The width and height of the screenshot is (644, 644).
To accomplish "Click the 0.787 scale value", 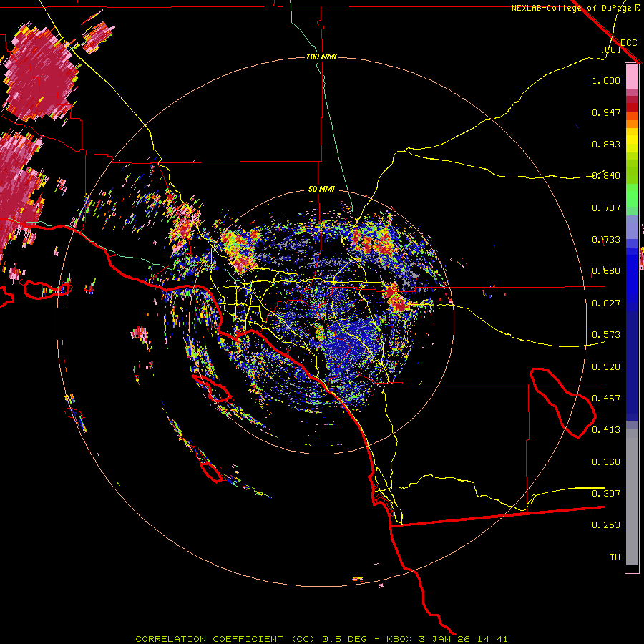I will (x=606, y=208).
